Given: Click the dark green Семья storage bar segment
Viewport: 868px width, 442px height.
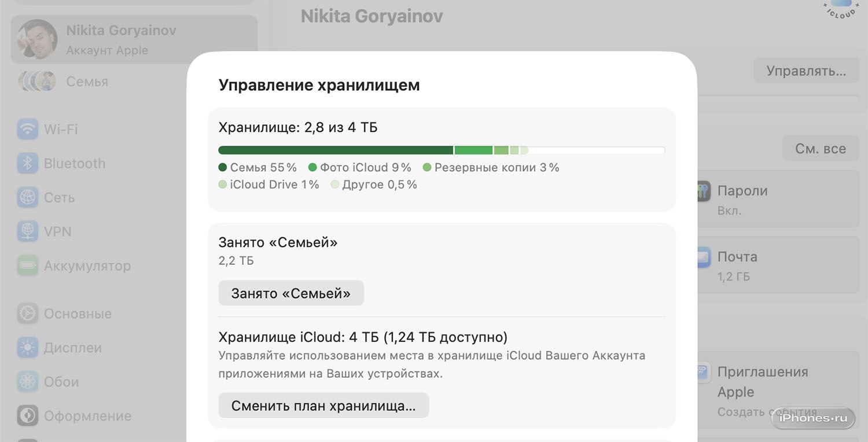Looking at the screenshot, I should coord(336,150).
